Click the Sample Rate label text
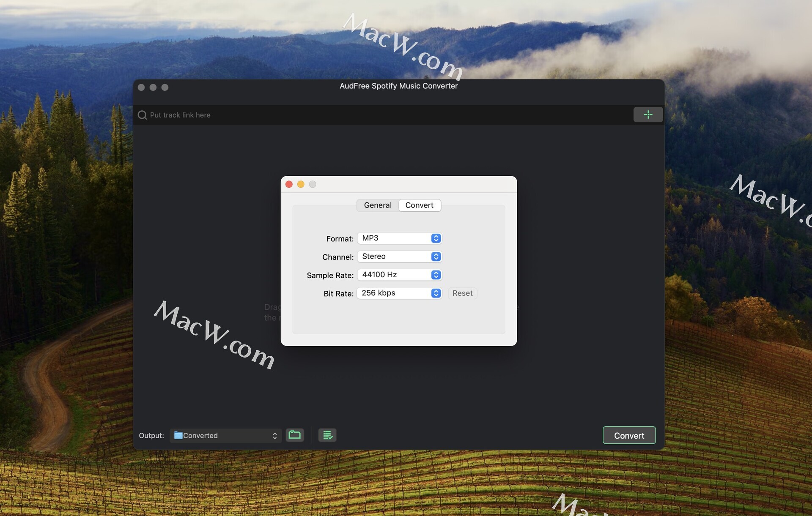Screen dimensions: 812x516 pos(330,275)
